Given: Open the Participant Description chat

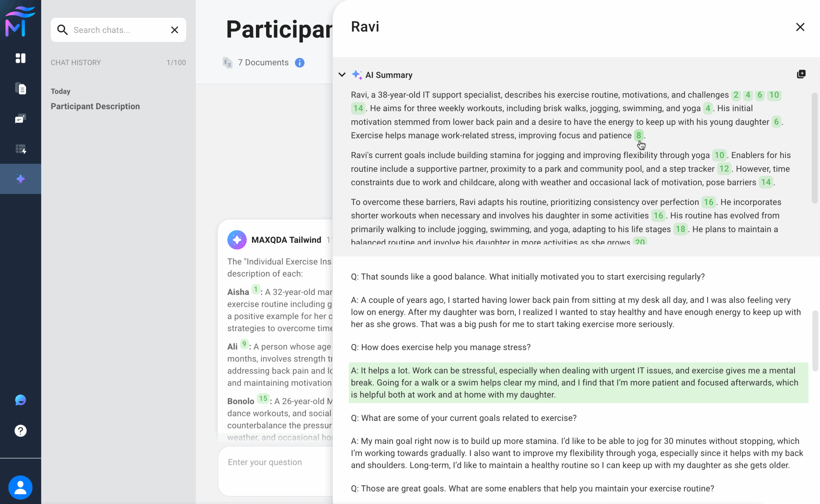Looking at the screenshot, I should (x=95, y=106).
